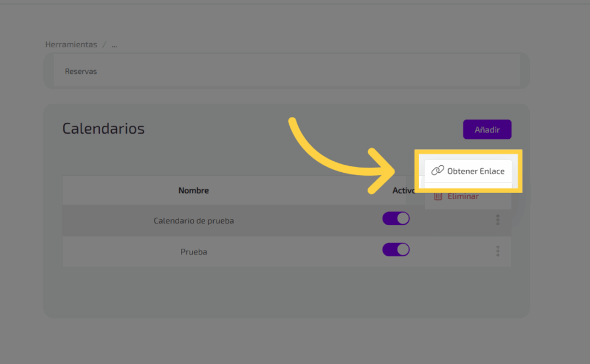
Task: Click the Calendarios section heading
Action: point(104,128)
